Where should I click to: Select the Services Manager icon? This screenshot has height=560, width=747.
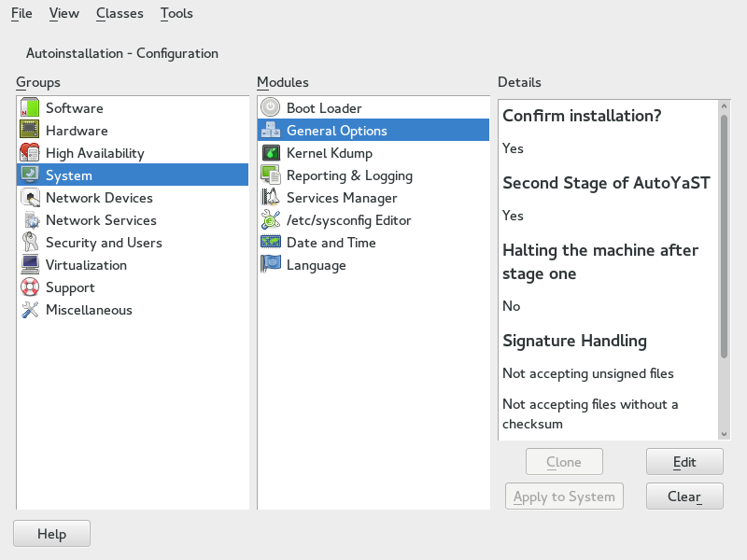[x=270, y=198]
